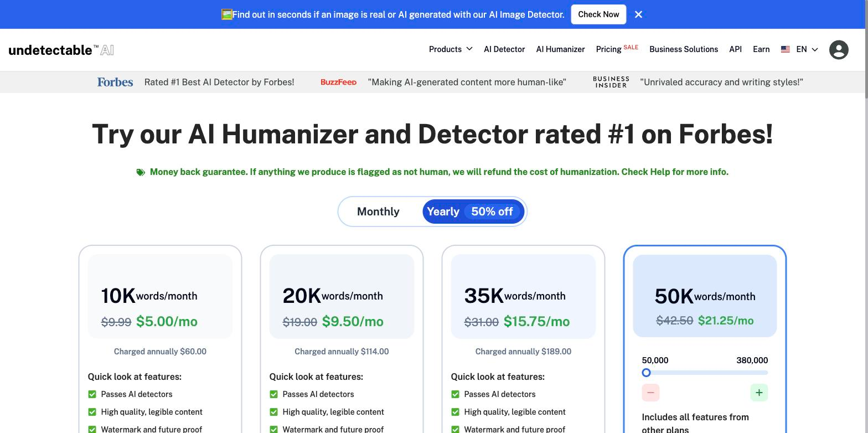The width and height of the screenshot is (868, 433).
Task: Click 'Charged annually $60.00' text
Action: pyautogui.click(x=160, y=352)
